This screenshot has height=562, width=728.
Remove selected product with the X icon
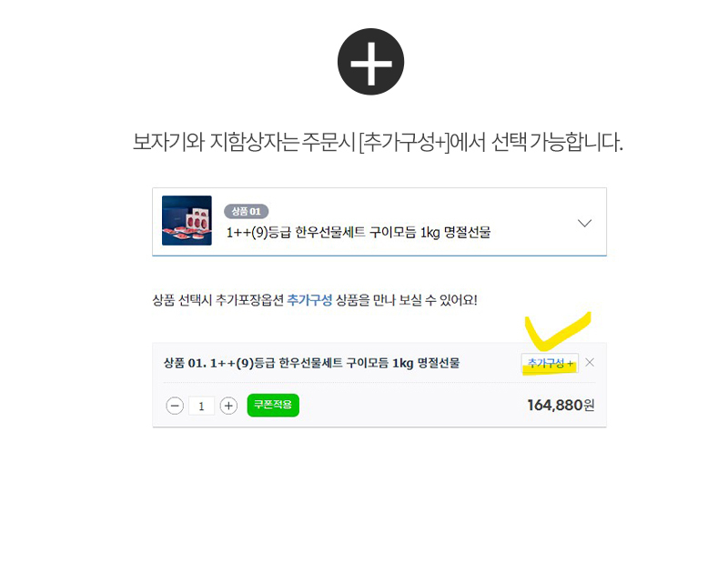coord(590,363)
